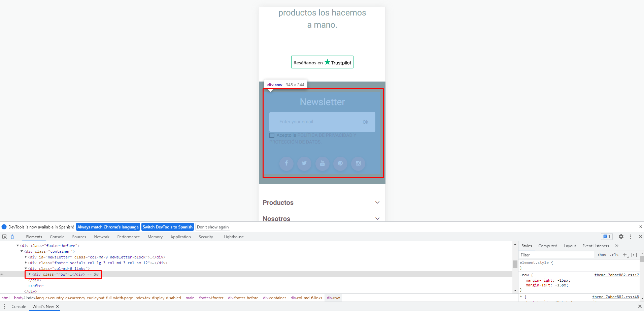Open the Application tab
This screenshot has width=644, height=311.
pyautogui.click(x=181, y=237)
